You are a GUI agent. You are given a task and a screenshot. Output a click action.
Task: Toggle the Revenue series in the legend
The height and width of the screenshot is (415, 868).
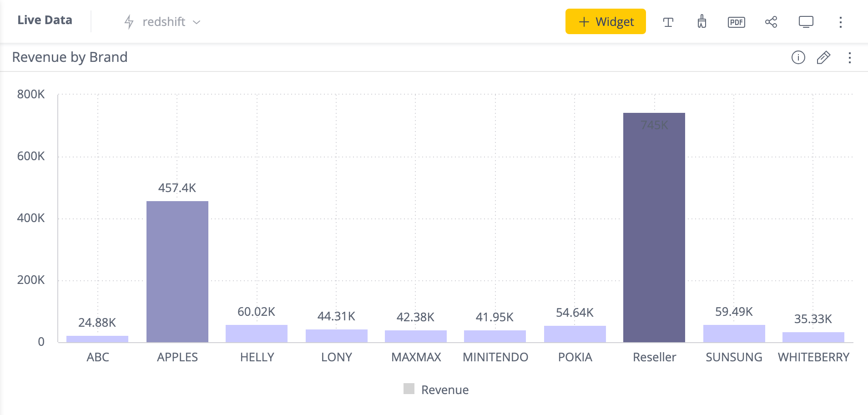tap(444, 390)
